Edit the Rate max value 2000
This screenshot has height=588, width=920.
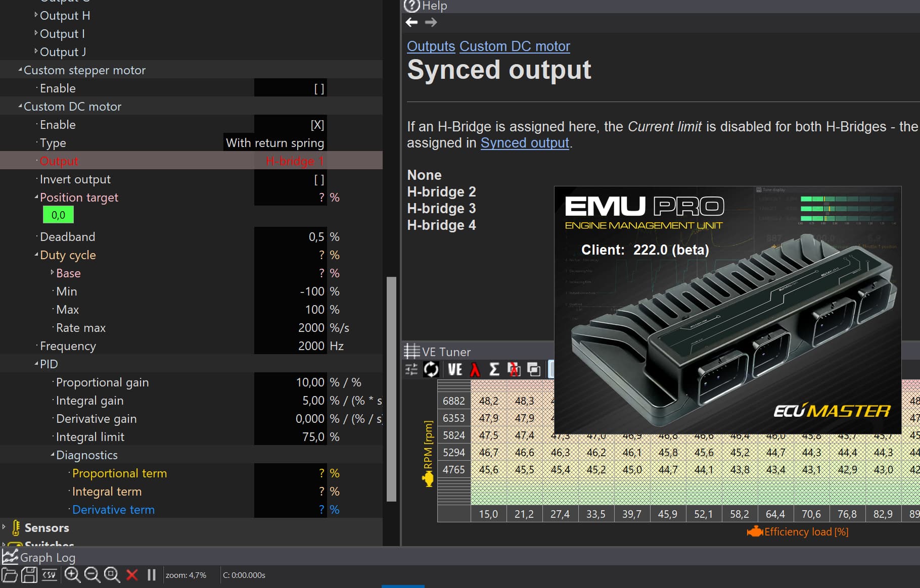[x=291, y=328]
